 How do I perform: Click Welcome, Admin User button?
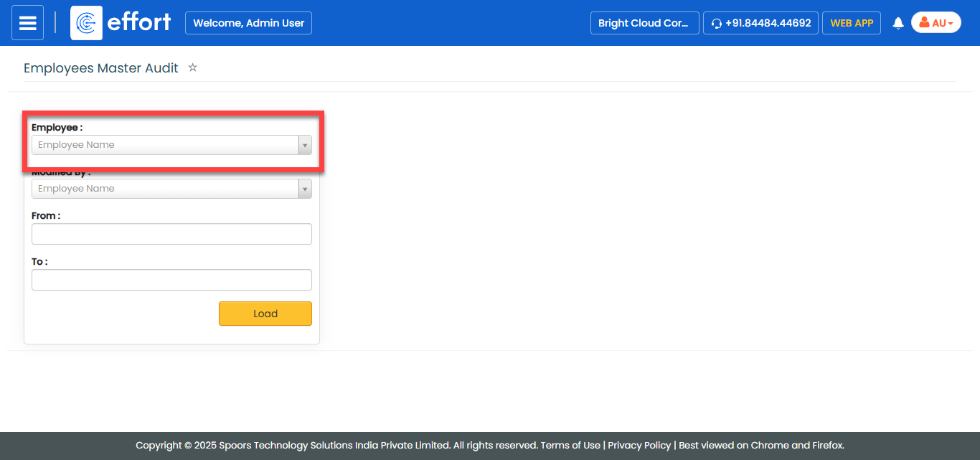(x=248, y=23)
